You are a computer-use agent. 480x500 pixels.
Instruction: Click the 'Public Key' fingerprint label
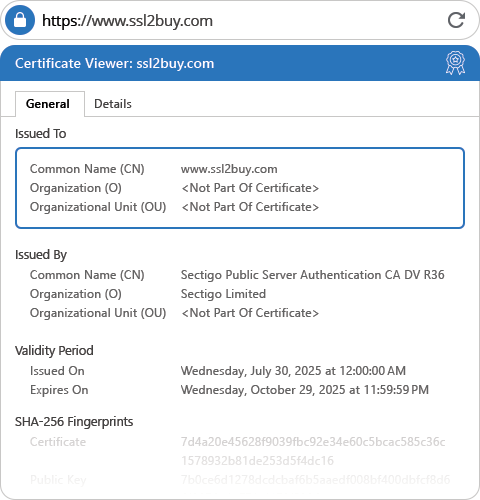(58, 480)
